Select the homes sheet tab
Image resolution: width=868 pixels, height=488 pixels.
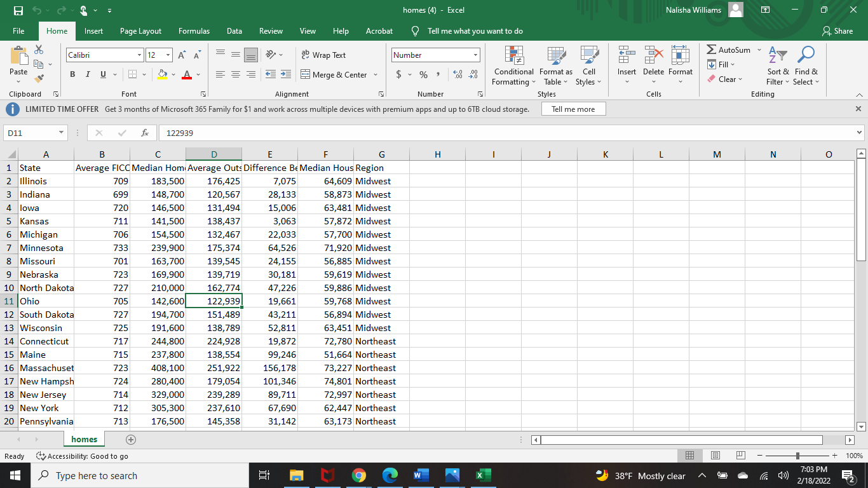[84, 439]
